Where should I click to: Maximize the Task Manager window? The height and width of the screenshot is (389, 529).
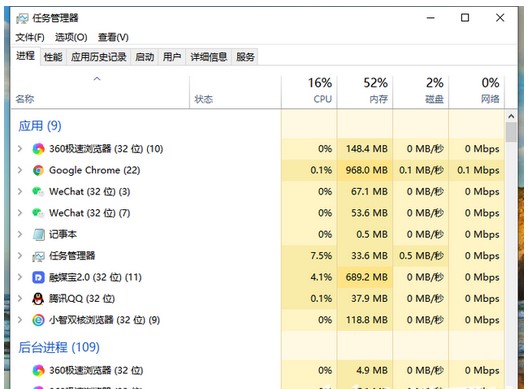click(x=465, y=18)
